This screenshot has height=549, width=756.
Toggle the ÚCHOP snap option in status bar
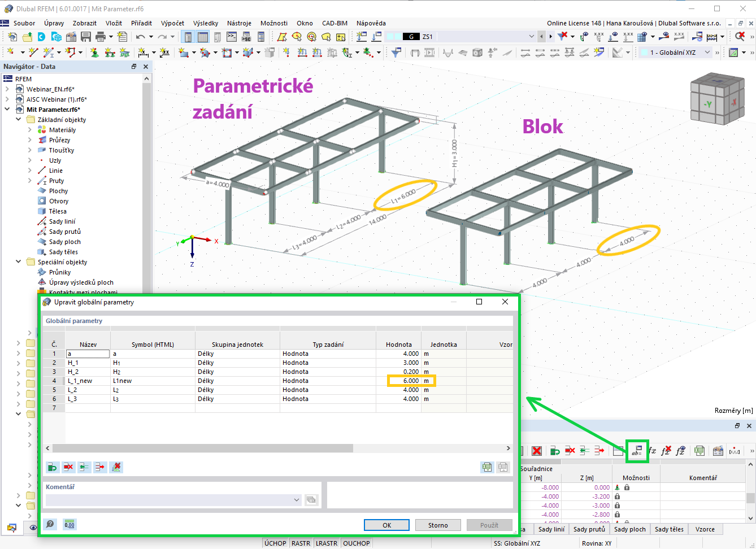click(x=275, y=543)
